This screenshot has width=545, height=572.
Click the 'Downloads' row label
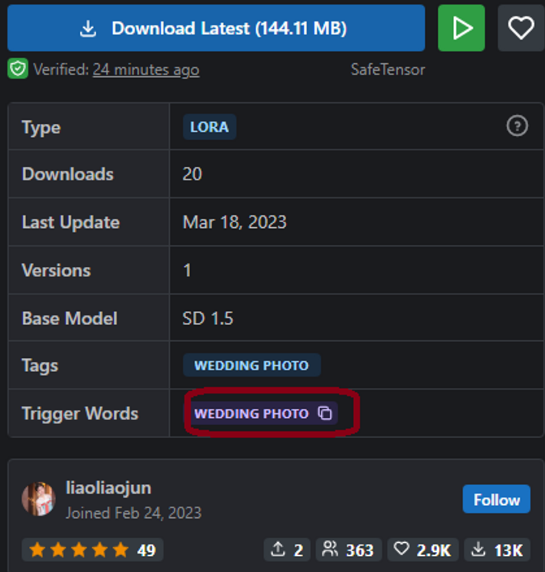(x=67, y=174)
